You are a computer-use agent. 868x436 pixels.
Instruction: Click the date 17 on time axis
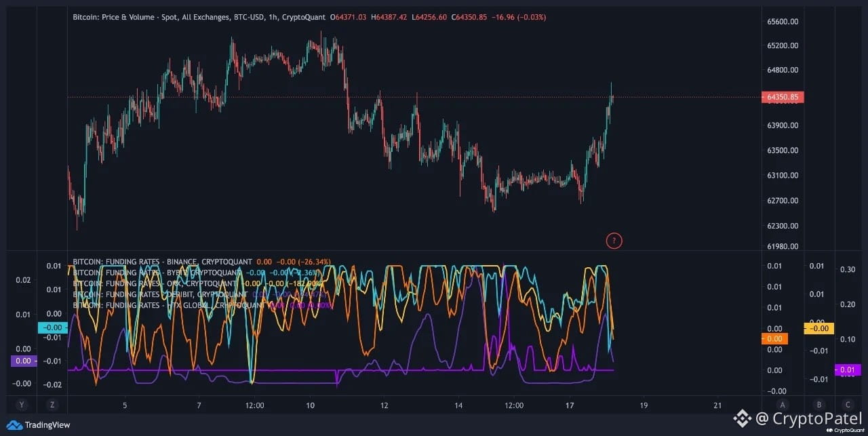click(570, 405)
